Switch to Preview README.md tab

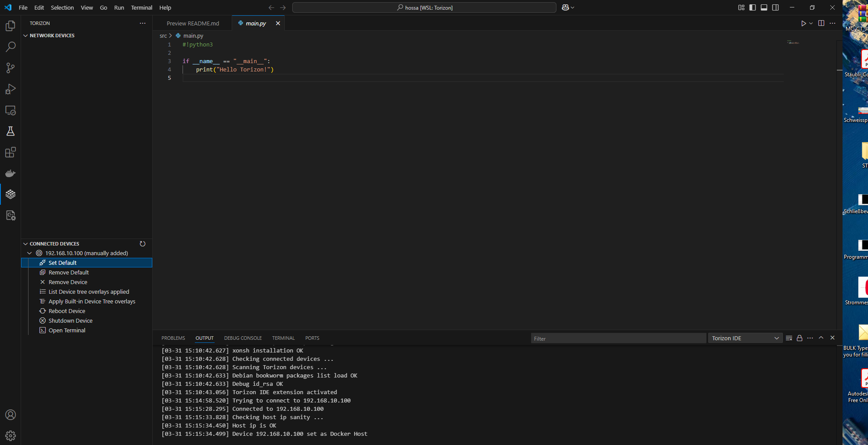pyautogui.click(x=193, y=23)
